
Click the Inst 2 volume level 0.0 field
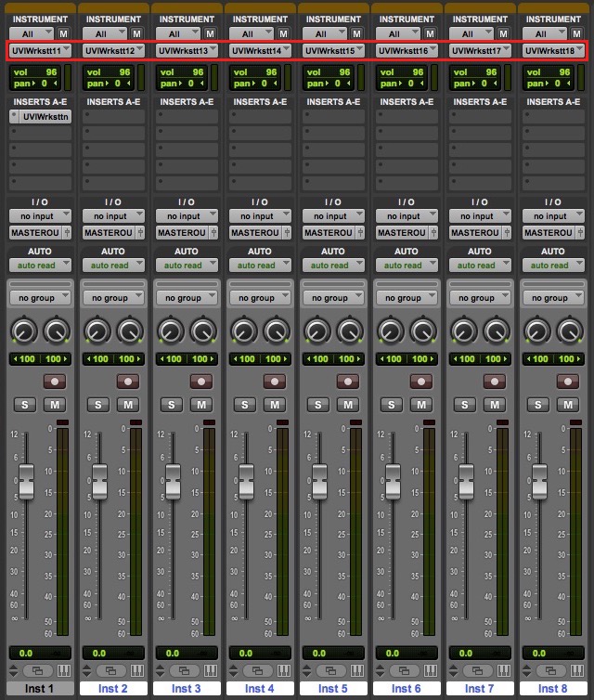113,654
